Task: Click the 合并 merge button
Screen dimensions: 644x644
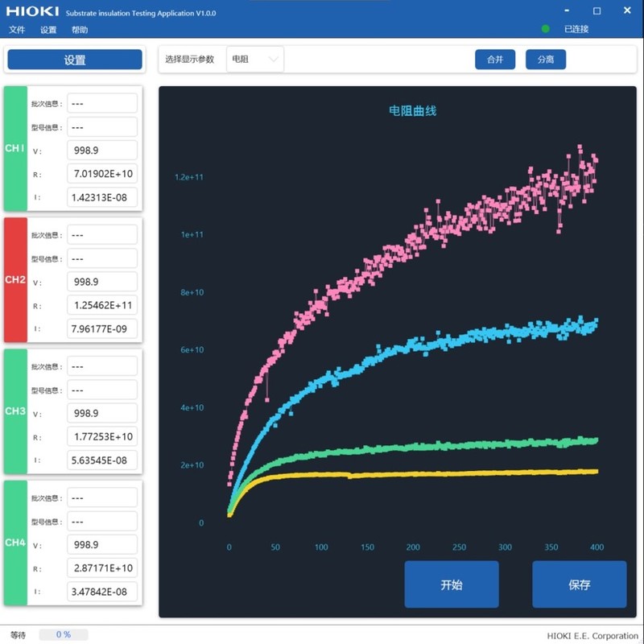Action: [x=494, y=60]
